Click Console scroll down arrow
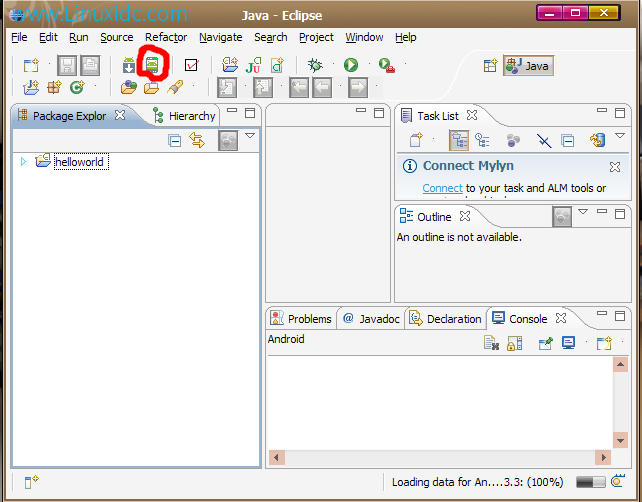The image size is (642, 502). click(620, 441)
